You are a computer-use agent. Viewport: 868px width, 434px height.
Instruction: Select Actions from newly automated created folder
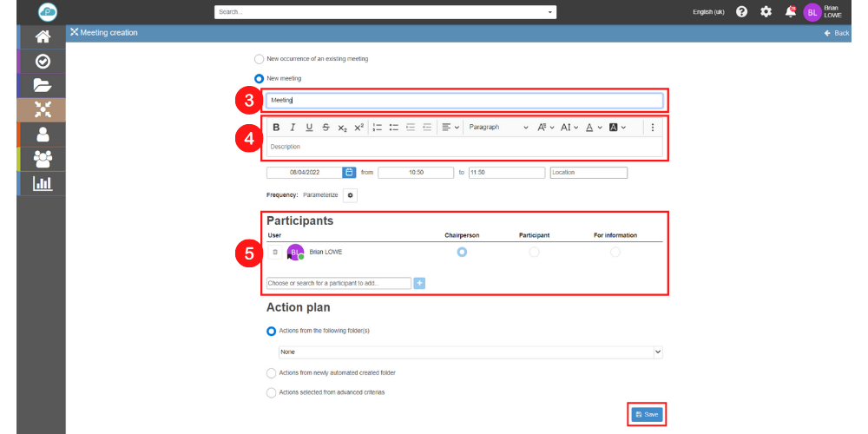tap(272, 372)
